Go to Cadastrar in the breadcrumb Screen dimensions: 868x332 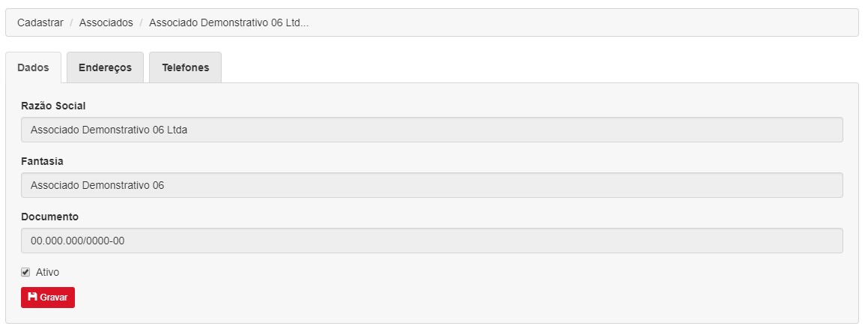[40, 22]
